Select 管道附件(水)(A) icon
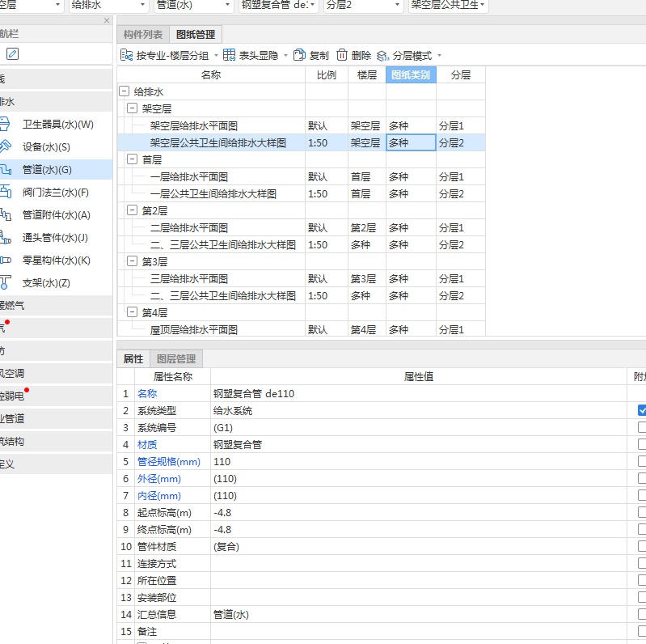The image size is (646, 644). 6,215
